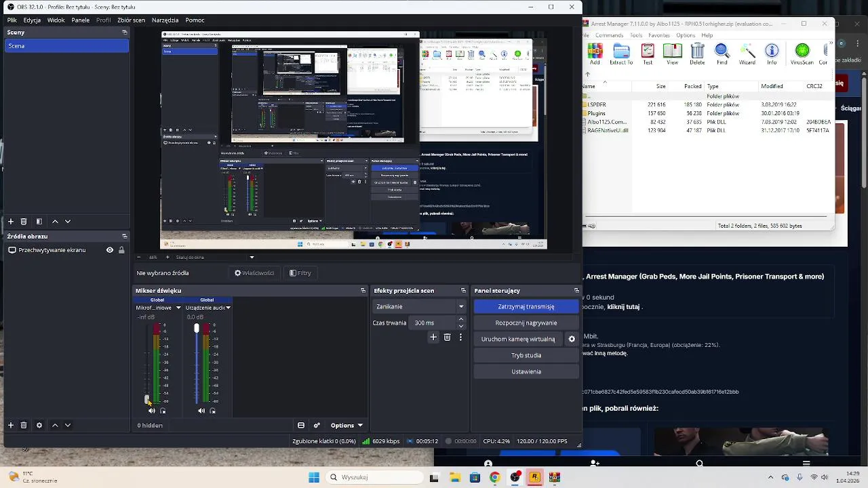
Task: Move the scene down with the arrow in Sceny
Action: (68, 222)
